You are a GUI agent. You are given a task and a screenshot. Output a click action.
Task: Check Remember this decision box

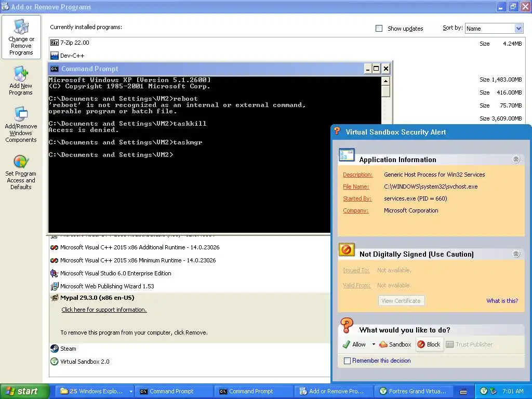click(x=347, y=361)
